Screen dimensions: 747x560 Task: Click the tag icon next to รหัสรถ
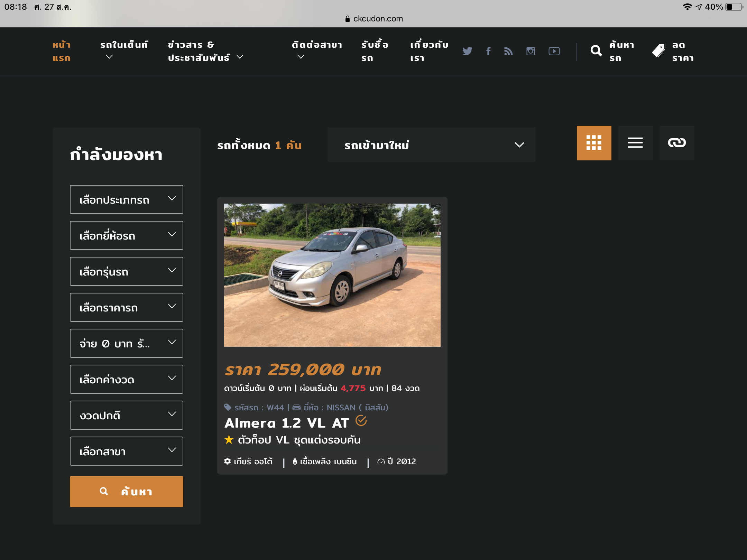(x=228, y=407)
